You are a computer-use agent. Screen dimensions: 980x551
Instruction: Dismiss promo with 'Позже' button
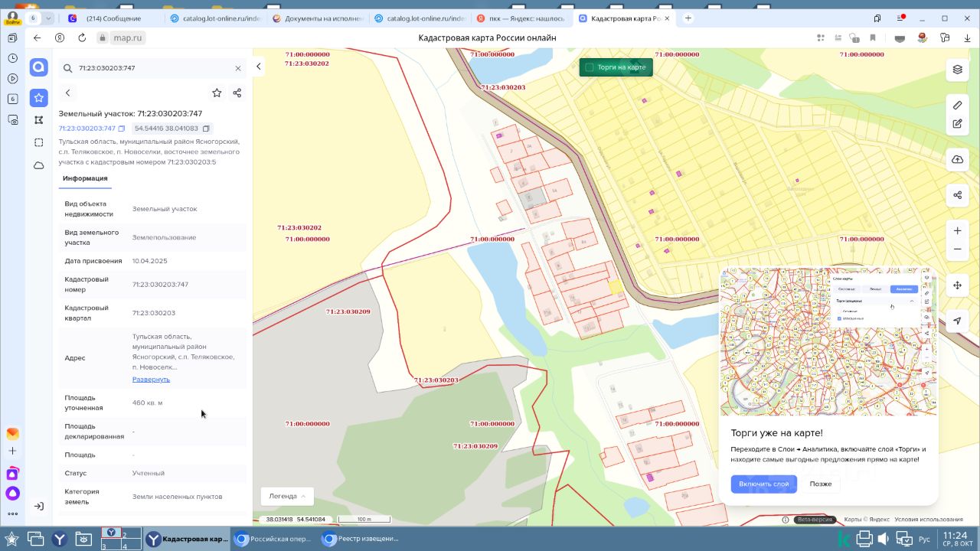point(820,484)
